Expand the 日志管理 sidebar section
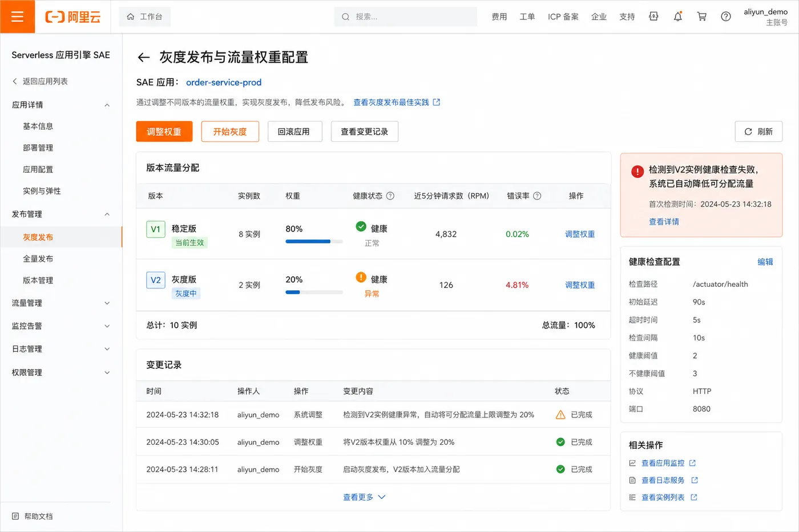This screenshot has height=532, width=799. (107, 349)
